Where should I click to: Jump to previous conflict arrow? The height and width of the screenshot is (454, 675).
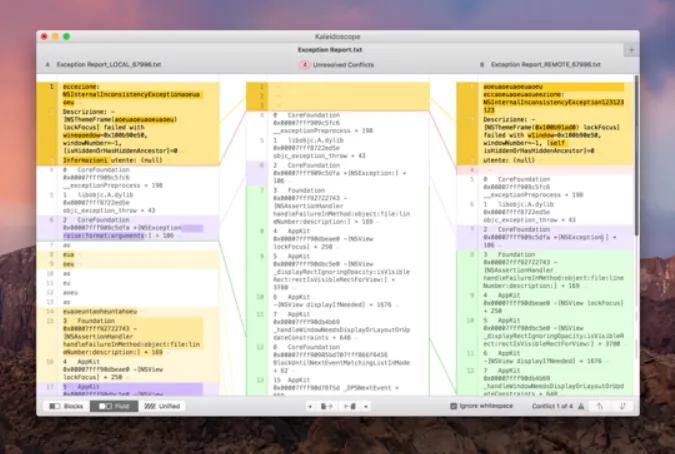600,406
